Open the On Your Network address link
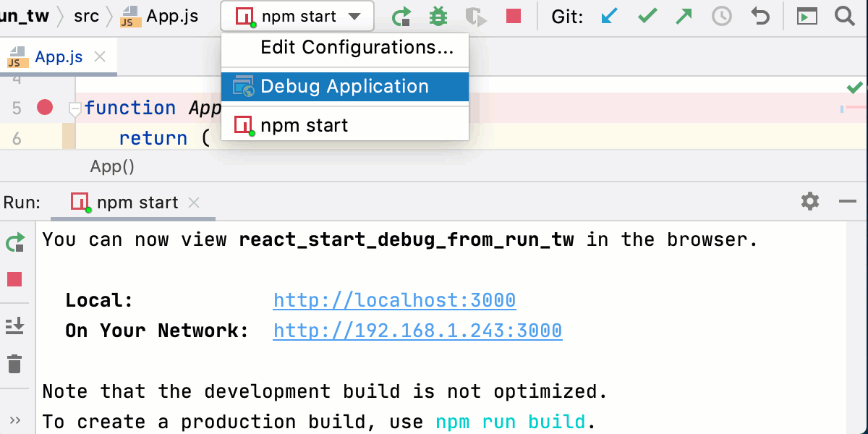Screen dimensions: 868x434 tap(417, 330)
